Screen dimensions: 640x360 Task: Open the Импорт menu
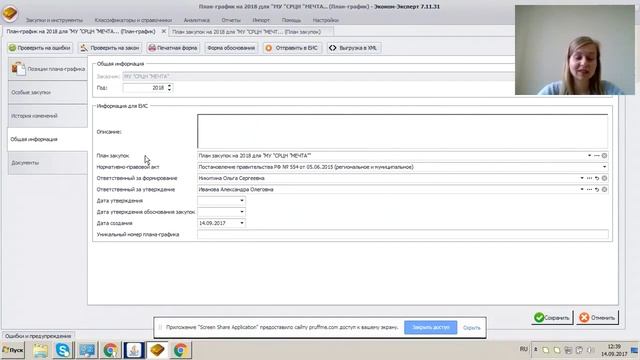click(261, 20)
